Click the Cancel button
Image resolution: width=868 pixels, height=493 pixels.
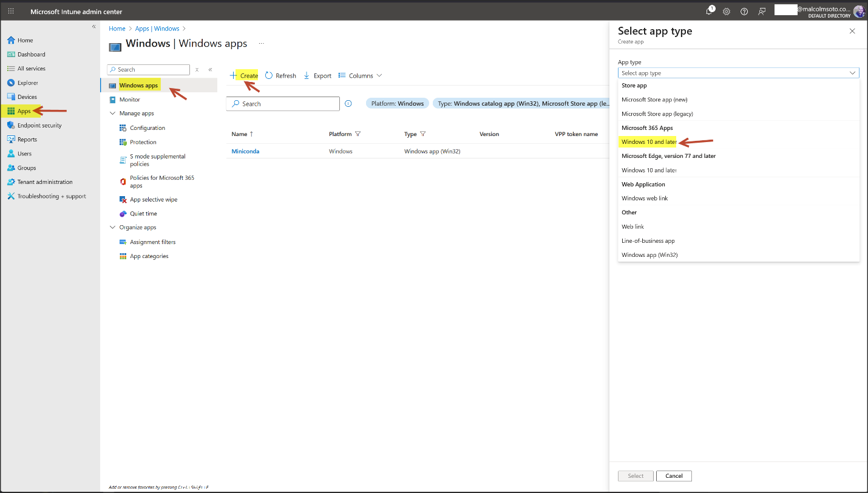674,476
